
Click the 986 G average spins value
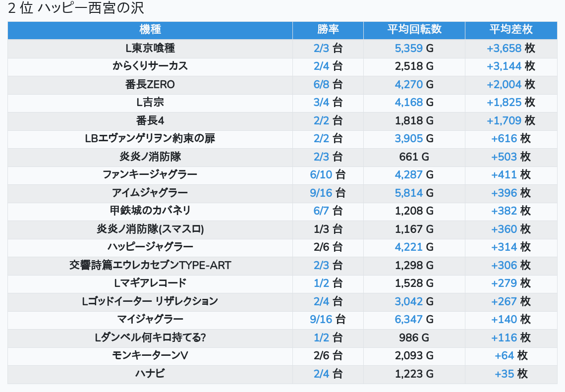coord(414,338)
